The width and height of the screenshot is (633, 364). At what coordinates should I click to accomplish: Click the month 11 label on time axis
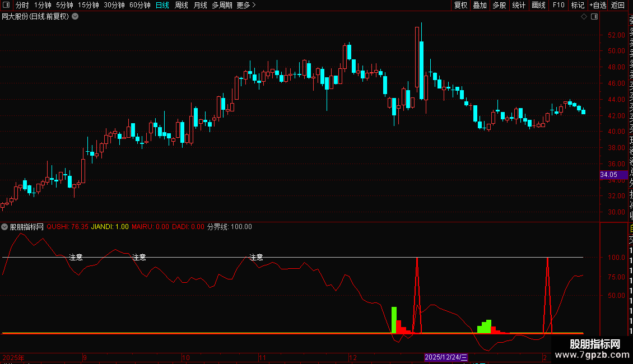point(262,357)
